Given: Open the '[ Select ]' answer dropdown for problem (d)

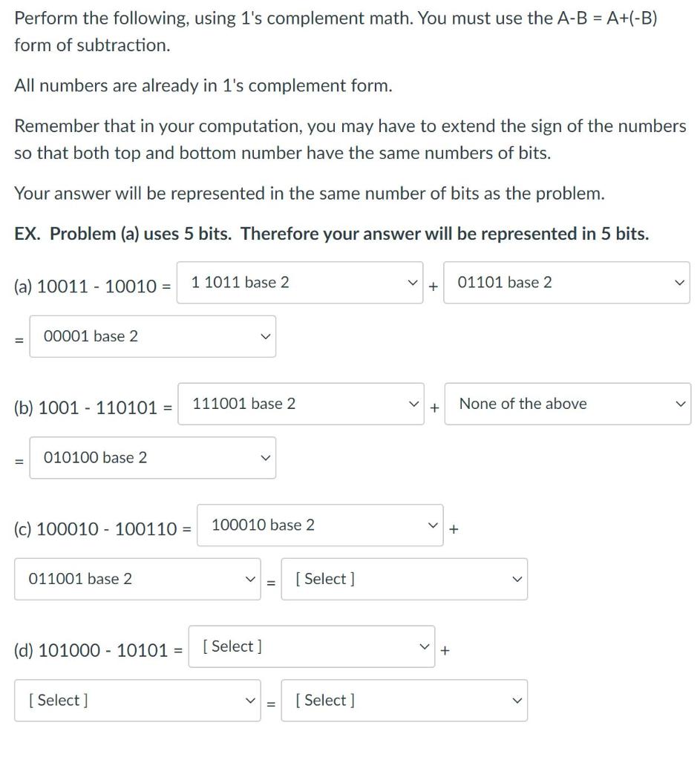Looking at the screenshot, I should [403, 699].
